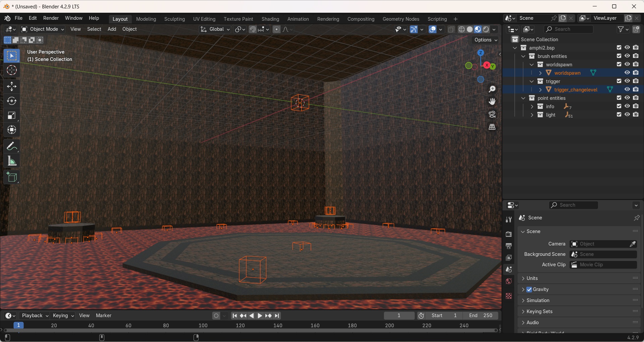Toggle X-ray view
The width and height of the screenshot is (644, 342).
451,29
